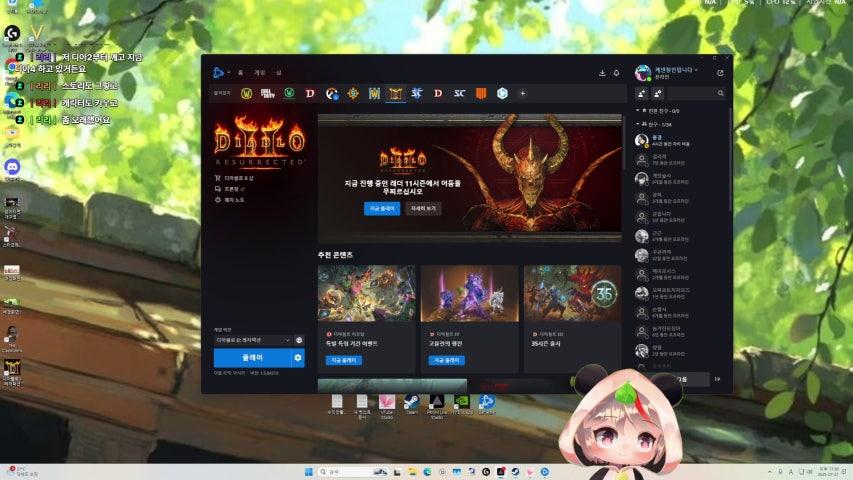Select the Diablo II Resurrected favorites icon
The image size is (853, 480).
click(x=395, y=94)
